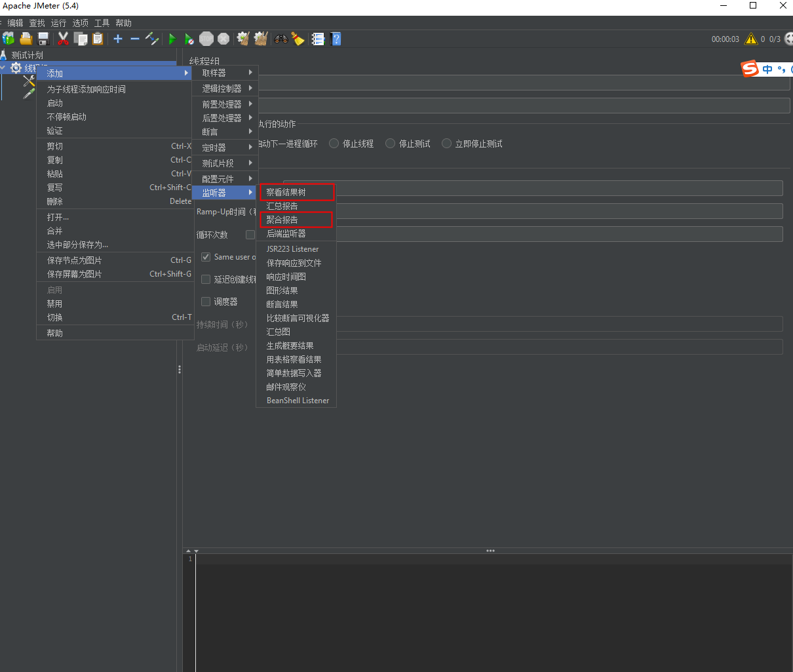
Task: Open the Templates toolbar icon
Action: pos(9,39)
